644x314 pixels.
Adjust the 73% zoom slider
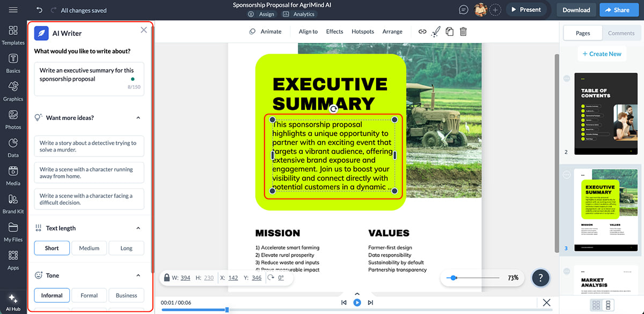click(453, 278)
